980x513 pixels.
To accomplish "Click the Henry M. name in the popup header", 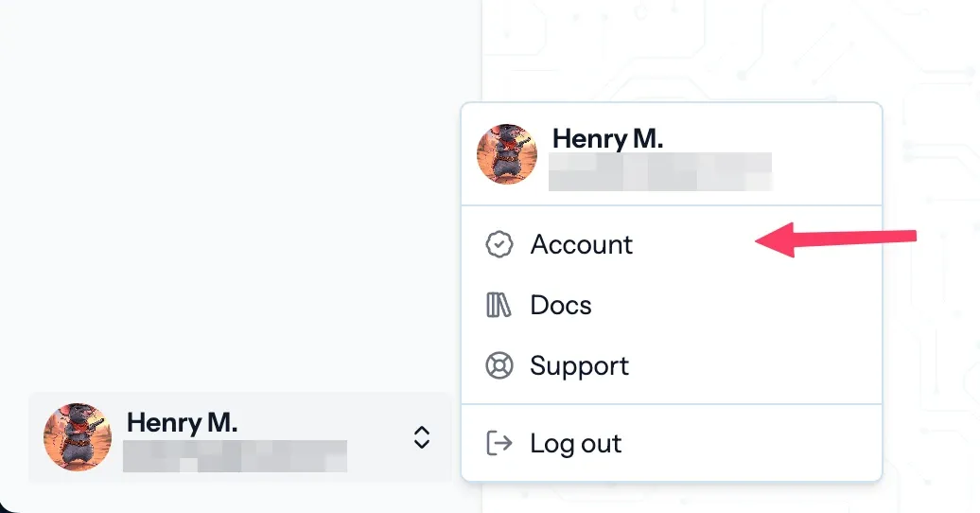I will coord(607,138).
